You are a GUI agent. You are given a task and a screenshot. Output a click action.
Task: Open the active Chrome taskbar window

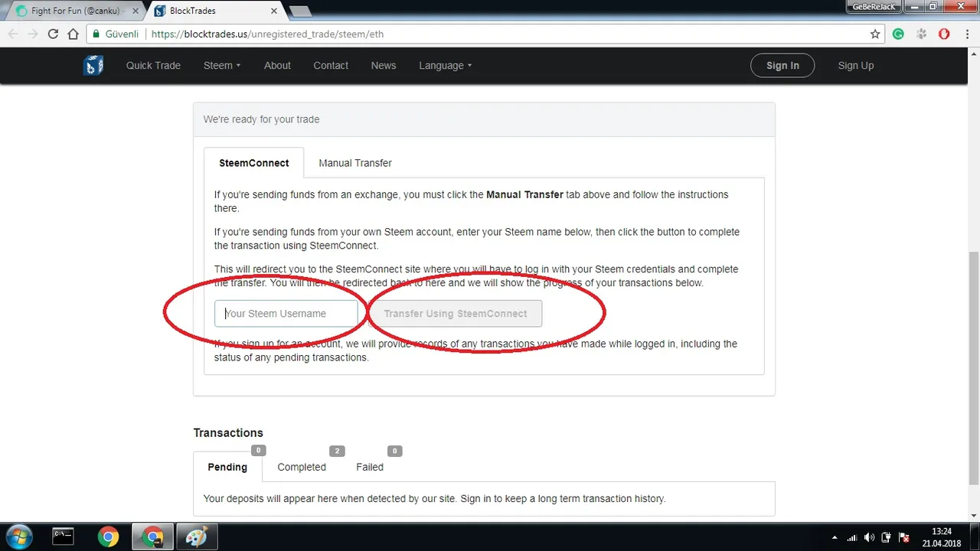point(152,536)
